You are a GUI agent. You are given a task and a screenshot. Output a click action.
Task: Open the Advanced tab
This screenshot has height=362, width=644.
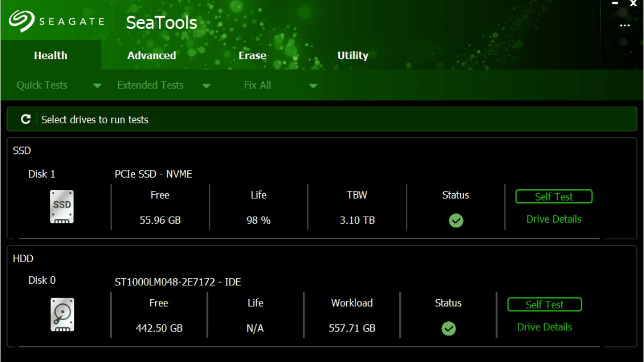click(x=151, y=55)
